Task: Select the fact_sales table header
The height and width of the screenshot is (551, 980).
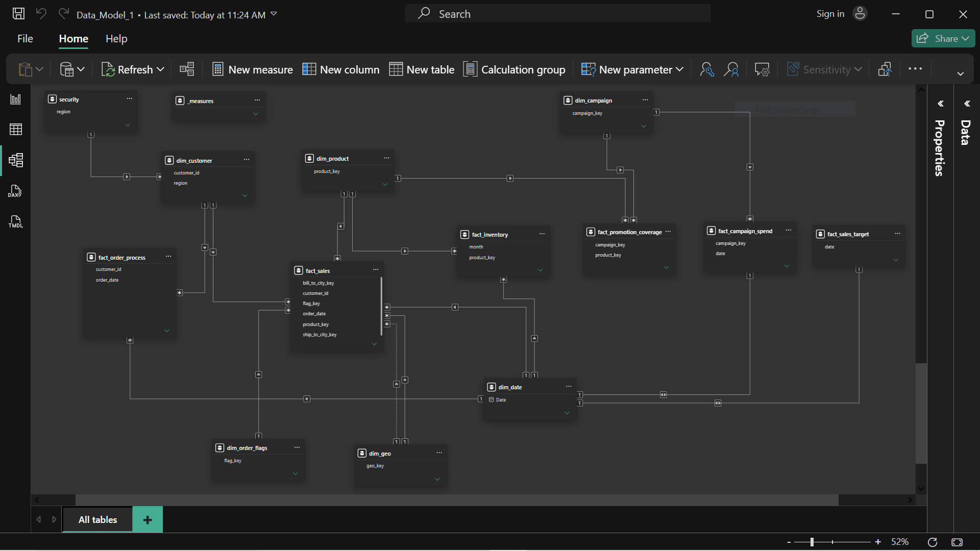Action: pos(337,270)
